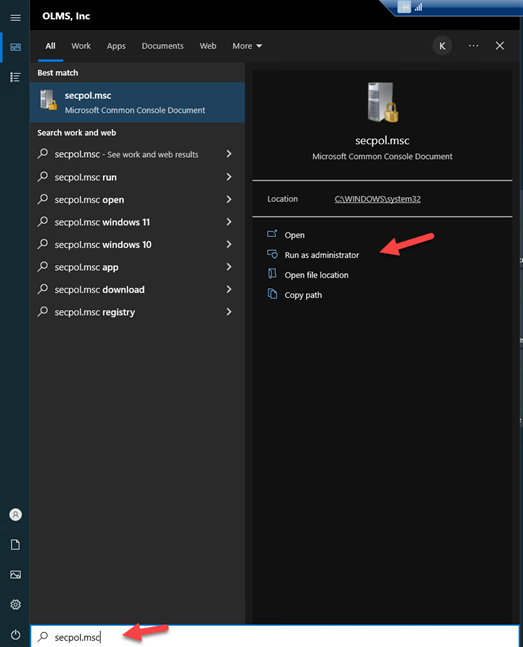The image size is (523, 647).
Task: Click in the search box containing secpol.msc
Action: click(x=275, y=637)
